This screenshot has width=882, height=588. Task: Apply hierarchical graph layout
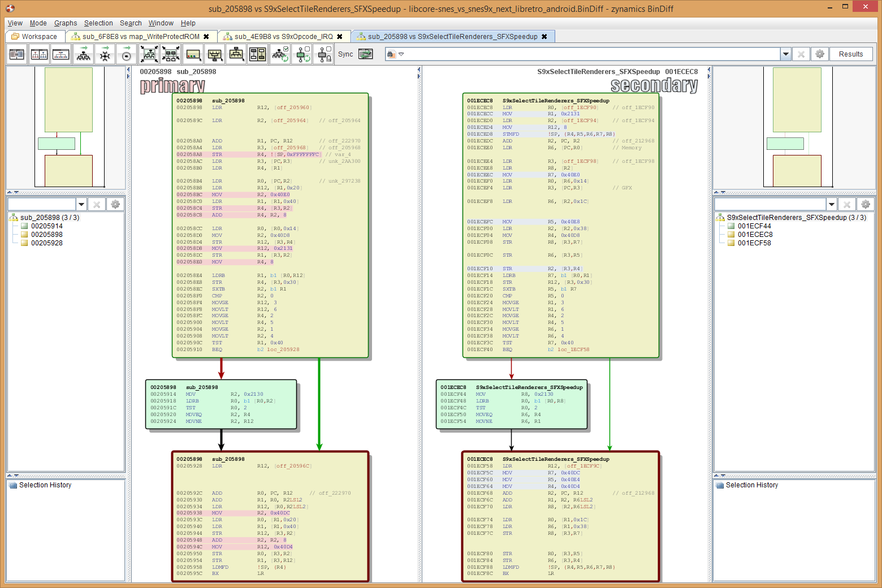tap(84, 54)
